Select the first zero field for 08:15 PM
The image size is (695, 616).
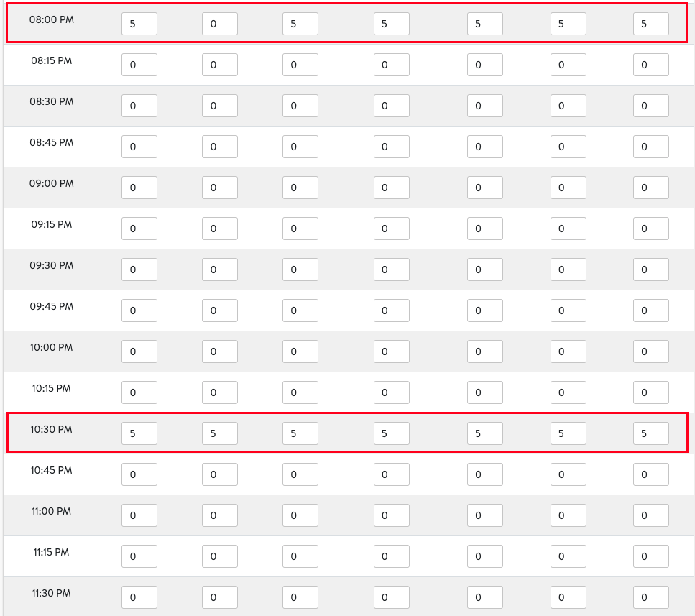point(139,64)
